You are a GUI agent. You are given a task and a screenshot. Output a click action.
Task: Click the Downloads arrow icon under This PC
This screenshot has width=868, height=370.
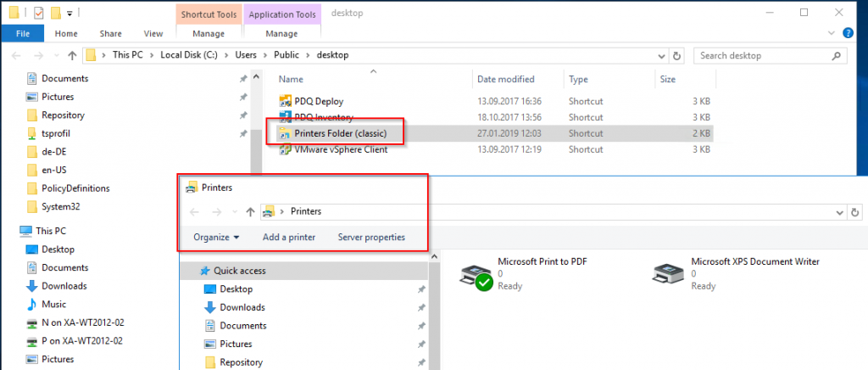click(32, 286)
